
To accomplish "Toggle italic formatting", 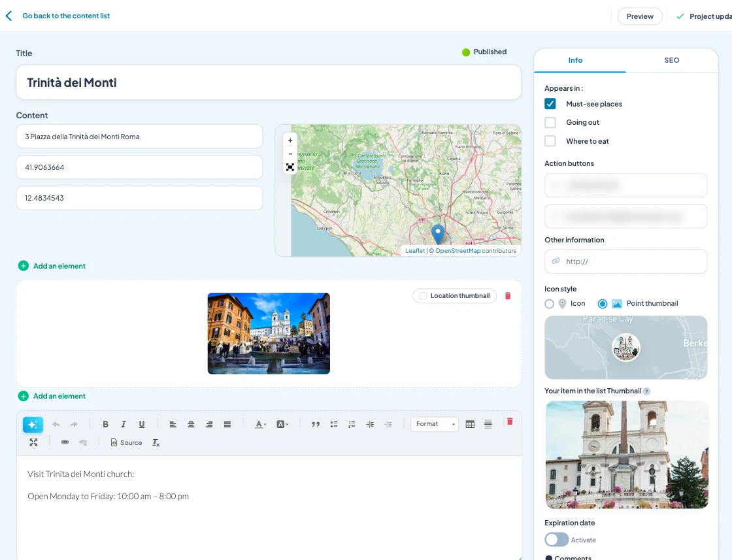I will coord(124,424).
